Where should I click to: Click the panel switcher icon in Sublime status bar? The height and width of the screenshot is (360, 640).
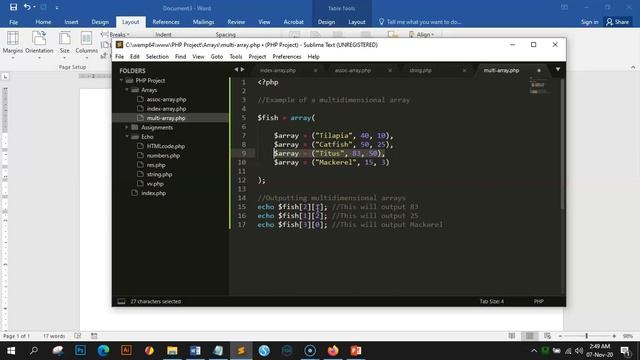pyautogui.click(x=121, y=301)
